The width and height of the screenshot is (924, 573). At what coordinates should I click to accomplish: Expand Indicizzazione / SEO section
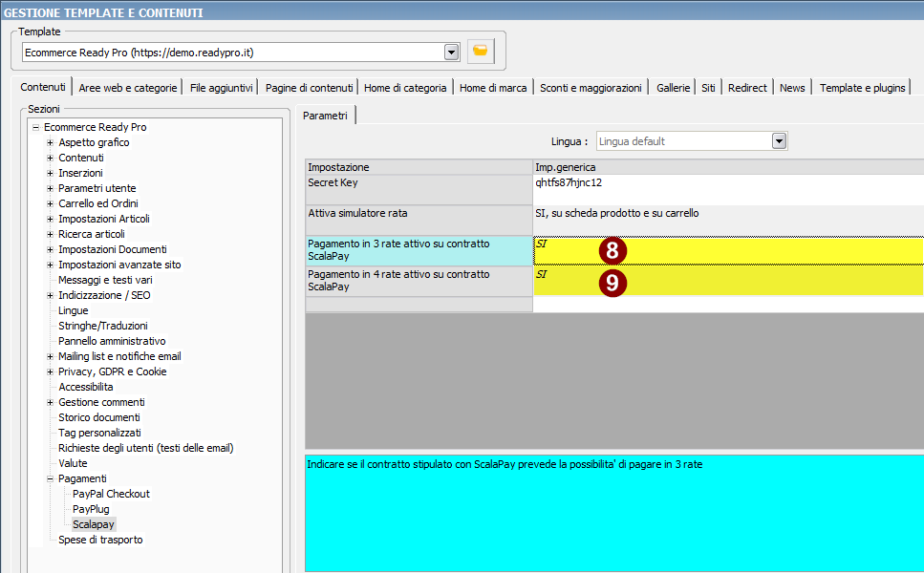(51, 295)
